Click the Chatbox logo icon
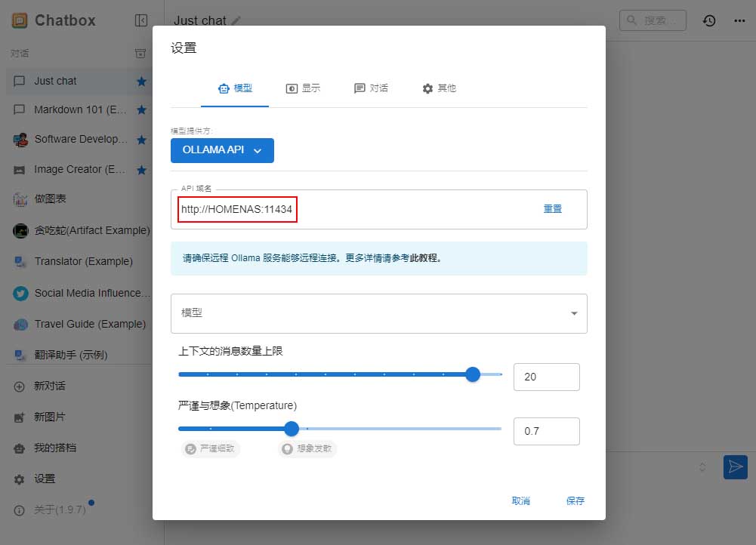The image size is (756, 545). [20, 20]
